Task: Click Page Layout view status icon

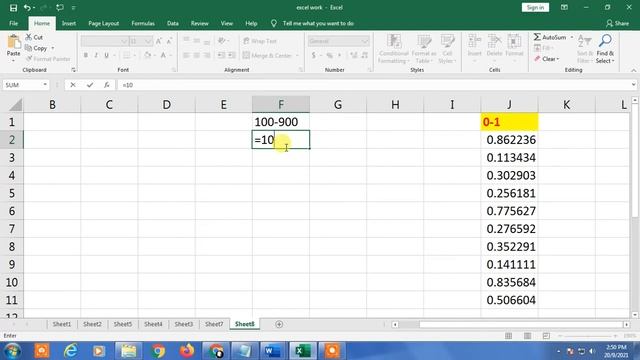Action: 527,336
